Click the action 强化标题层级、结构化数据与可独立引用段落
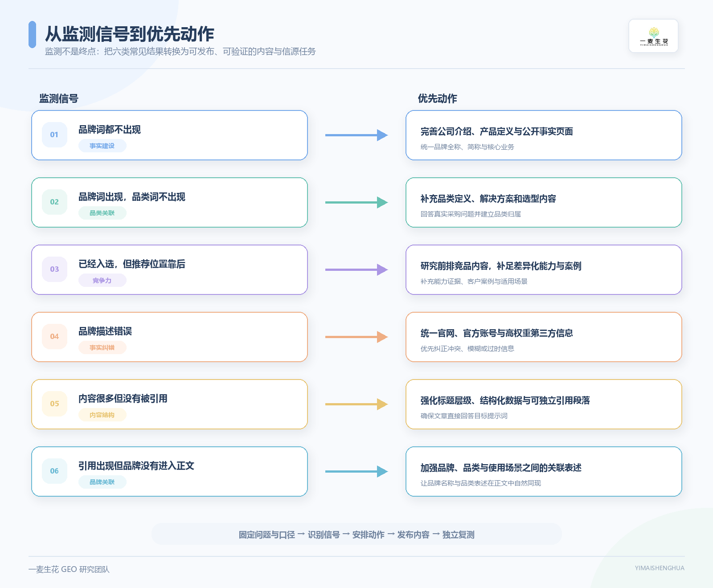The image size is (713, 588). (505, 400)
